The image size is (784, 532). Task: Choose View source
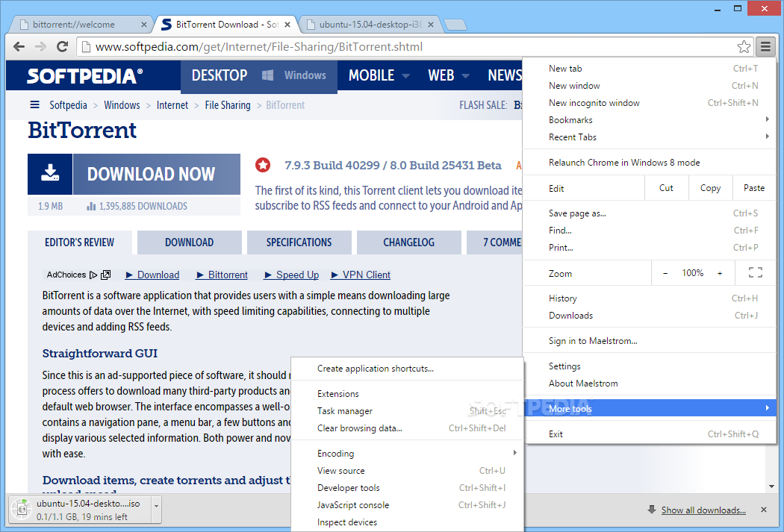pyautogui.click(x=408, y=471)
